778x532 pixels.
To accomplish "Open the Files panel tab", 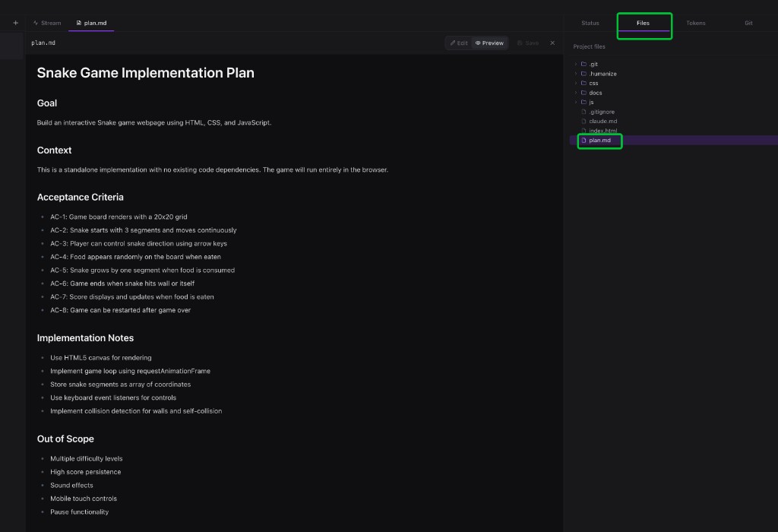I will click(x=643, y=23).
